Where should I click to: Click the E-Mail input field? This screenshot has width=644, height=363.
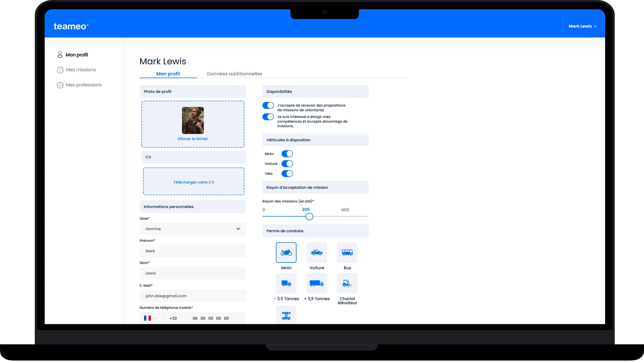(x=193, y=296)
